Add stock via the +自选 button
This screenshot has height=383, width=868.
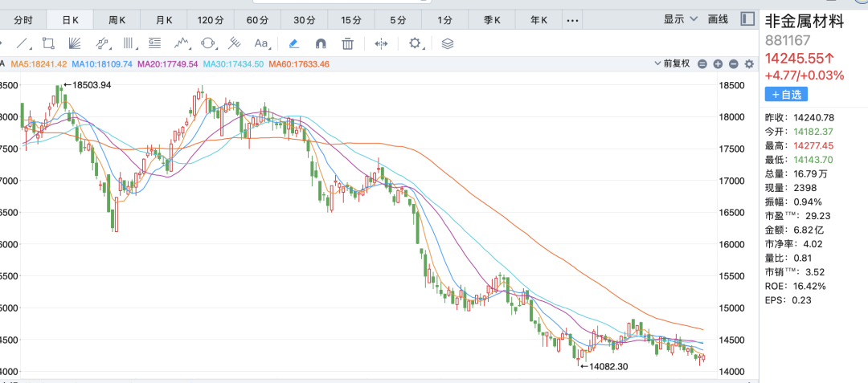pyautogui.click(x=786, y=94)
